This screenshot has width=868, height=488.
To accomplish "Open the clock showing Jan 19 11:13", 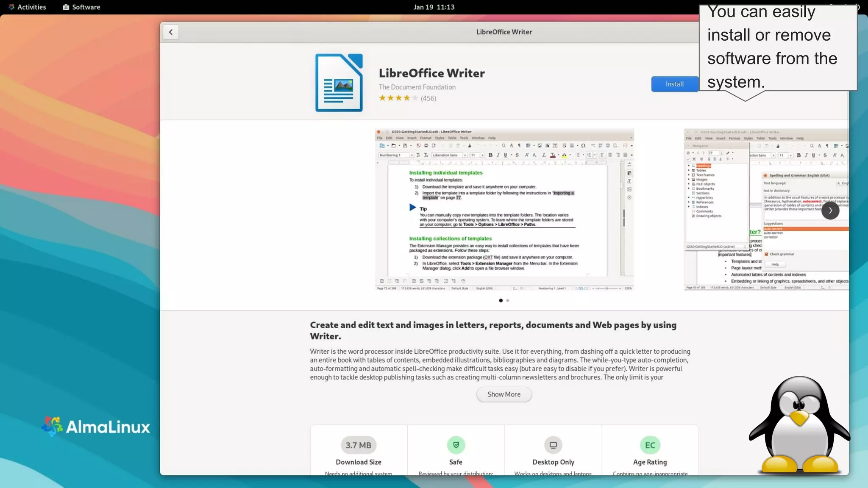I will [434, 7].
